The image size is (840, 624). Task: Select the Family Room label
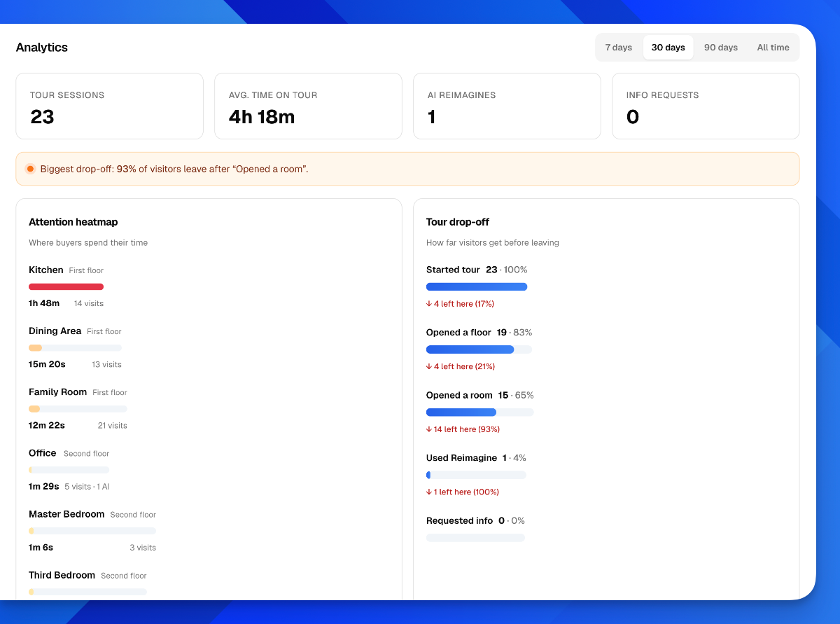coord(58,391)
